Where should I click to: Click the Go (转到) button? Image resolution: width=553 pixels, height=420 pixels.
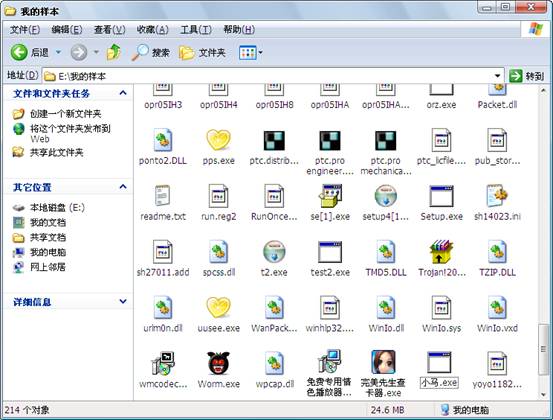coord(527,76)
